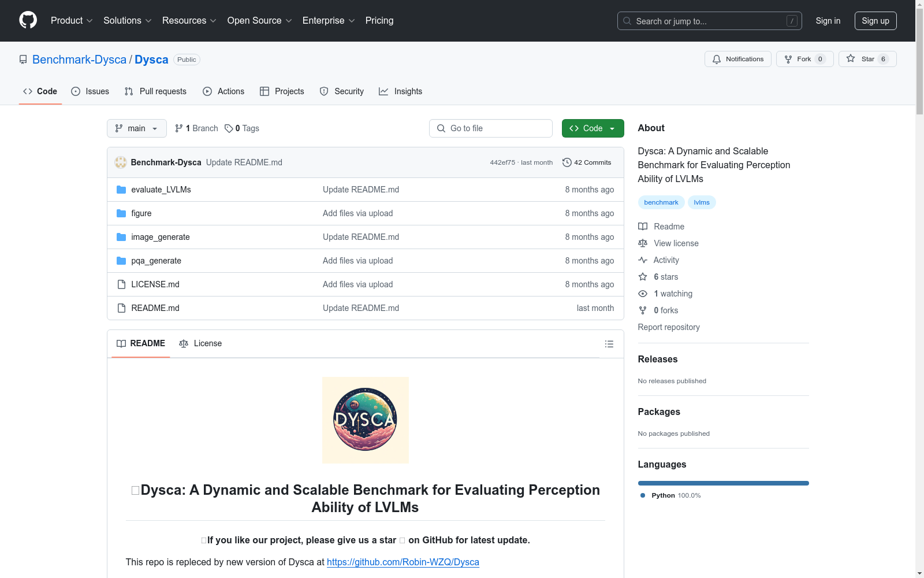Click the tag icon next to 0 Tags

click(x=229, y=128)
